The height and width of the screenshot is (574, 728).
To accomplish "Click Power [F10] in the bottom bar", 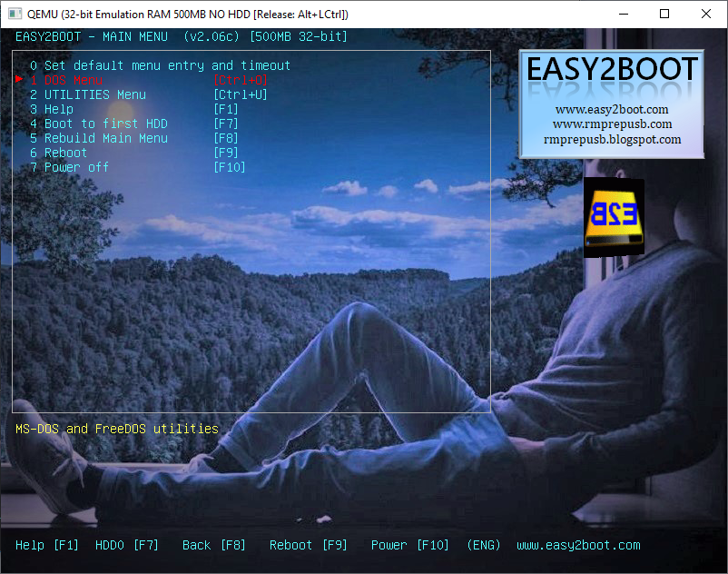I will click(410, 545).
